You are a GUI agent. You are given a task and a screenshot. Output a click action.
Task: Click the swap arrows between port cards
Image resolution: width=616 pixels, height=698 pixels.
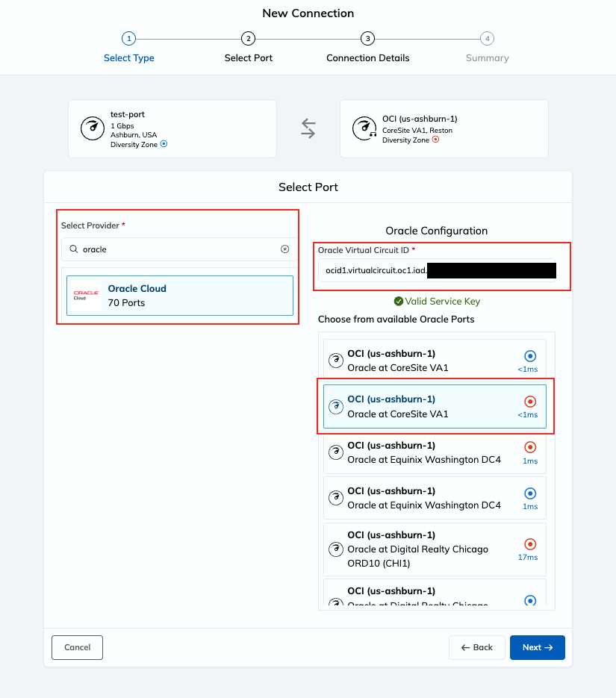[308, 128]
